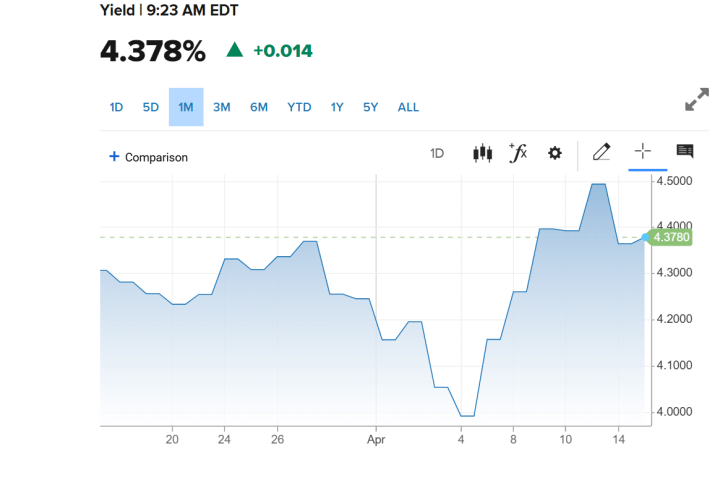Expand chart to full screen
The height and width of the screenshot is (480, 720).
(x=696, y=102)
